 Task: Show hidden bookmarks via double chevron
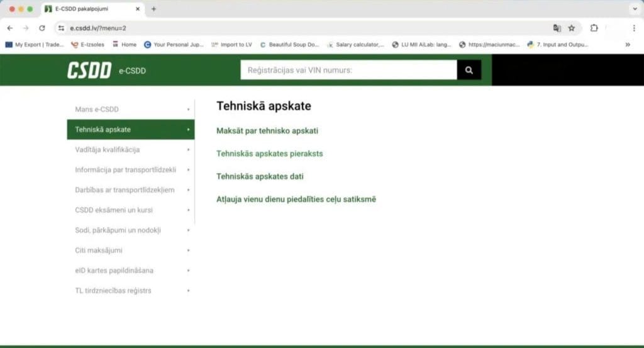pyautogui.click(x=627, y=45)
